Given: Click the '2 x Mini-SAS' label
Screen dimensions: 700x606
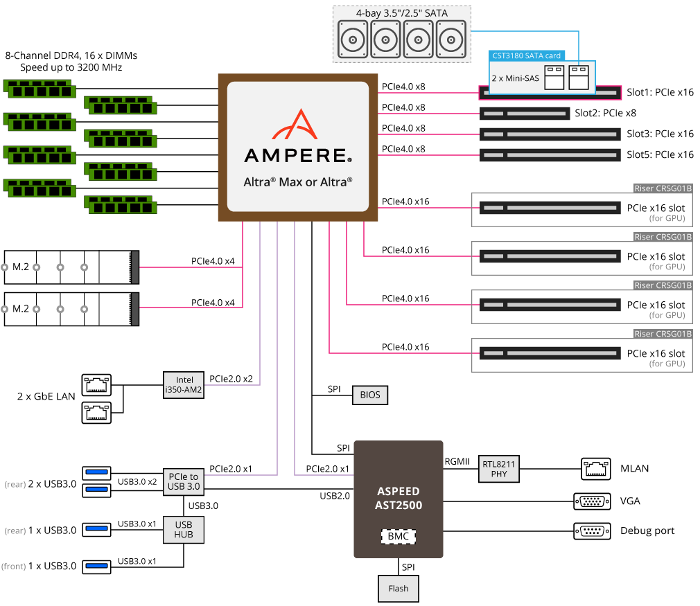Looking at the screenshot, I should (x=515, y=78).
